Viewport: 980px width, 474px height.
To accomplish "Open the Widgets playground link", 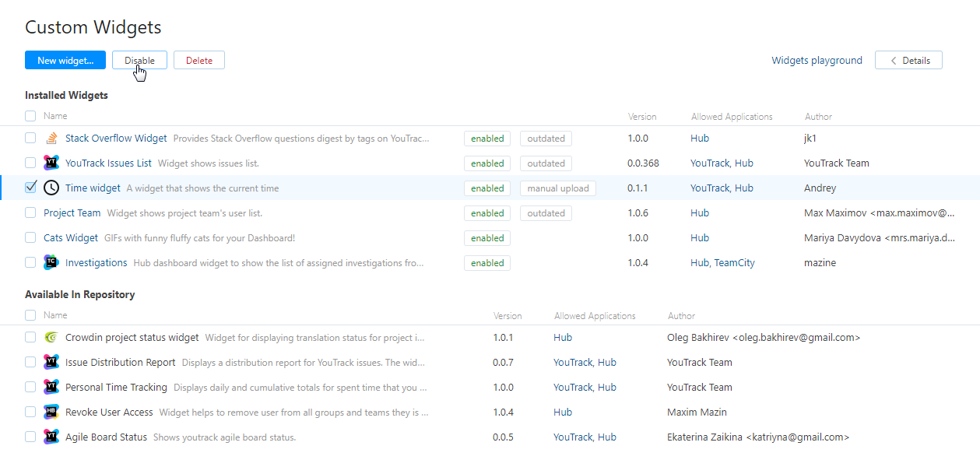I will (817, 61).
